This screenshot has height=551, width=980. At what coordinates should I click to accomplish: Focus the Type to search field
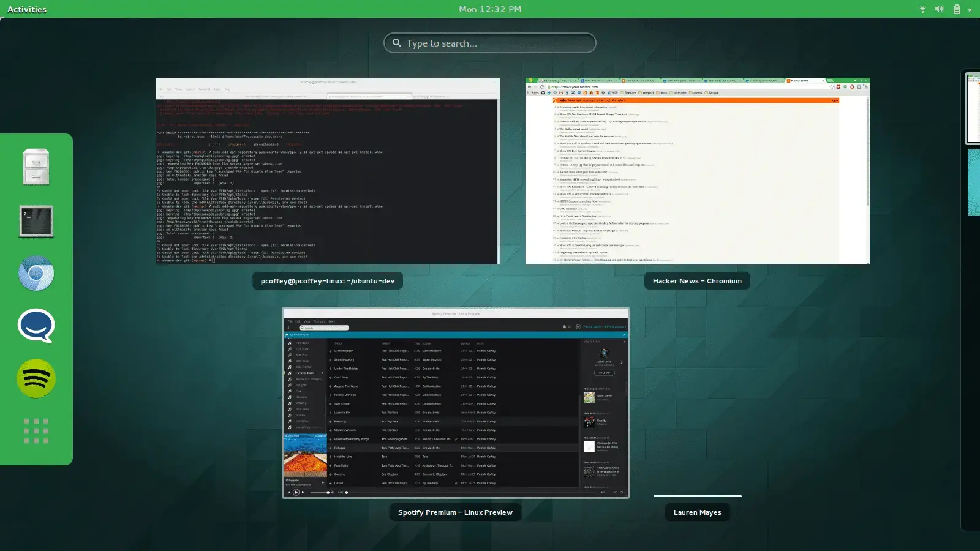[490, 43]
